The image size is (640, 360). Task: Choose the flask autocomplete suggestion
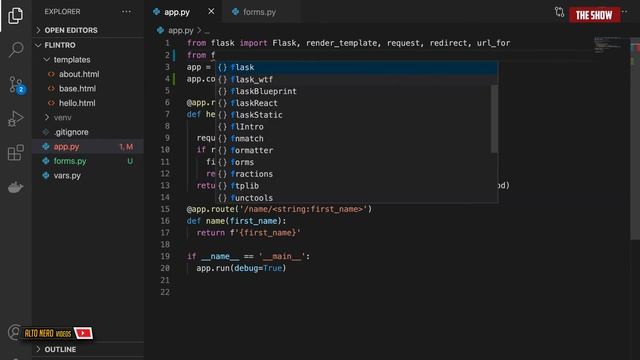click(356, 67)
